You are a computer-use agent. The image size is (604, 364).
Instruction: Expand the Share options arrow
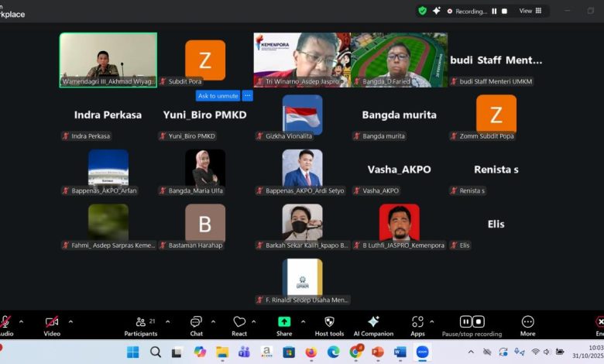tap(303, 321)
